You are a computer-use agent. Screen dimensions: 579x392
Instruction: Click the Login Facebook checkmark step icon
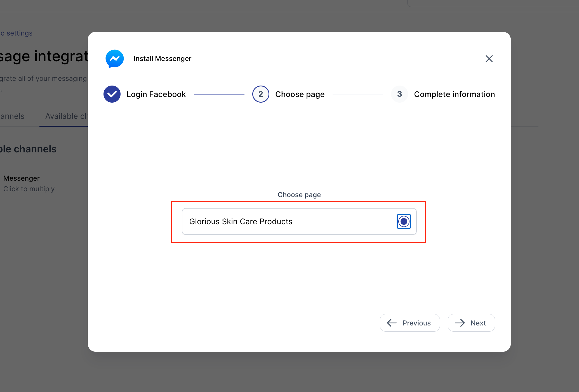[112, 94]
